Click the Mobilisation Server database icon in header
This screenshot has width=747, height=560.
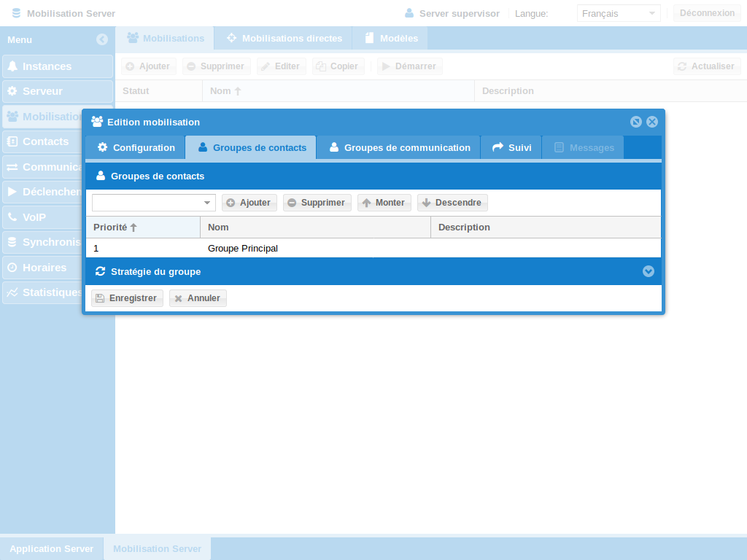(x=16, y=13)
